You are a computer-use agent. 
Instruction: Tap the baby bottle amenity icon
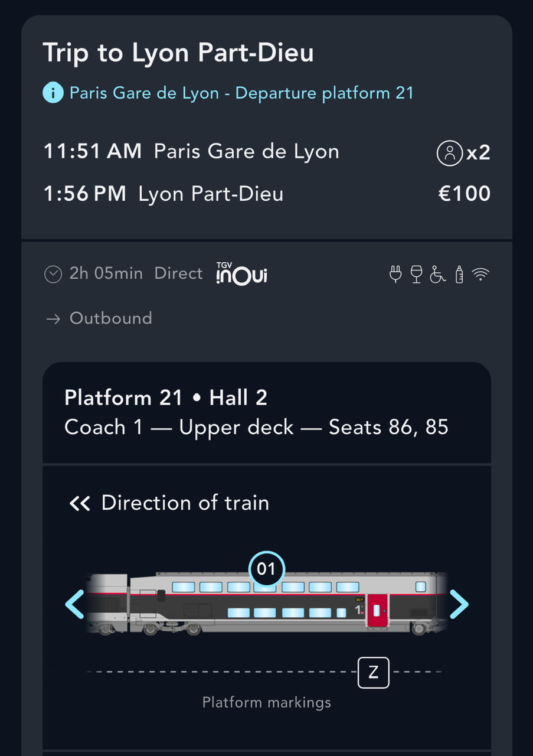click(x=459, y=274)
